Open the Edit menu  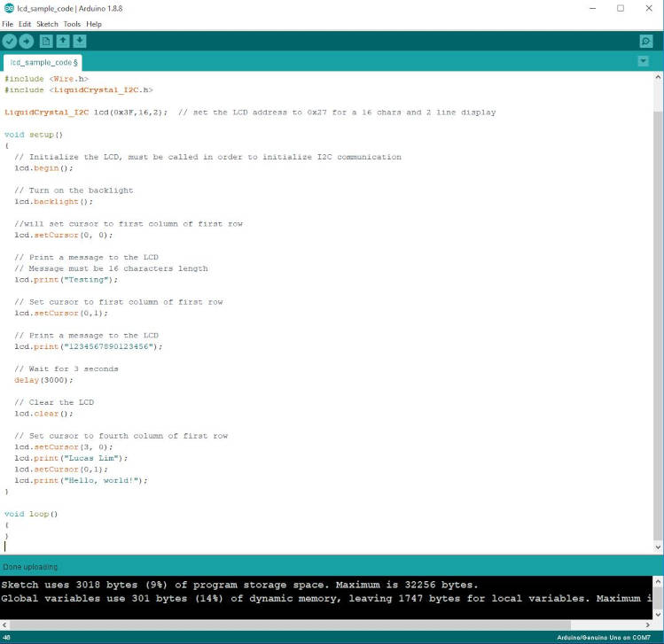click(25, 24)
